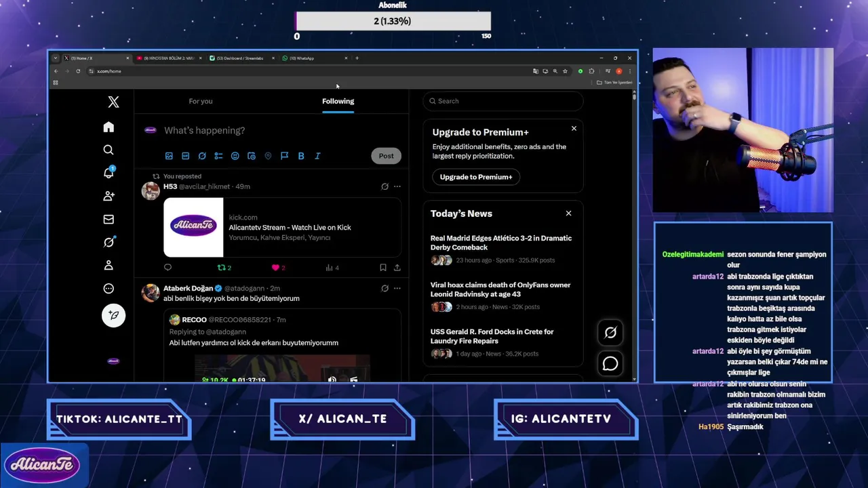Toggle bold formatting in composer

click(x=300, y=156)
